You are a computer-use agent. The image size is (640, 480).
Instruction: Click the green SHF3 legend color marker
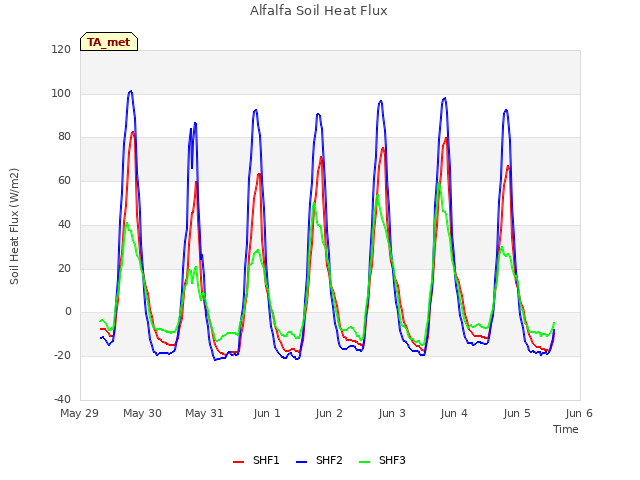tap(364, 462)
